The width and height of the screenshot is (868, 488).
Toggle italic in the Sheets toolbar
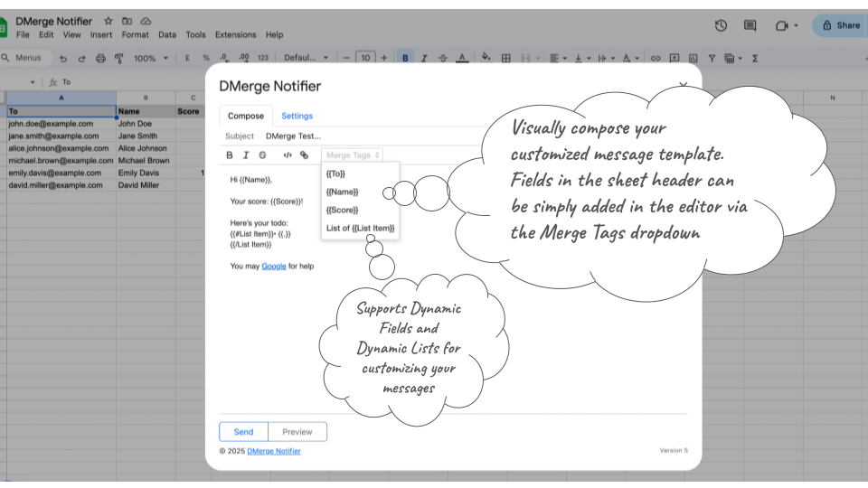click(x=424, y=58)
